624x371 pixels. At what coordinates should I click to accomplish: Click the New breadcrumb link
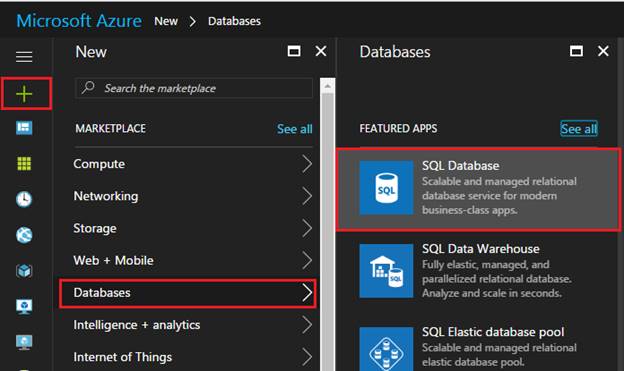166,21
